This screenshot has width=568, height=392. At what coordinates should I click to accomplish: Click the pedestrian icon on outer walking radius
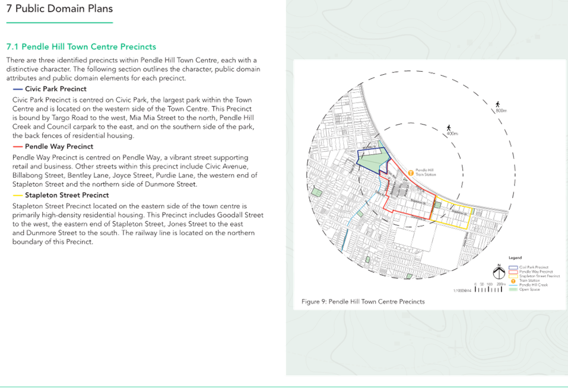coord(497,106)
